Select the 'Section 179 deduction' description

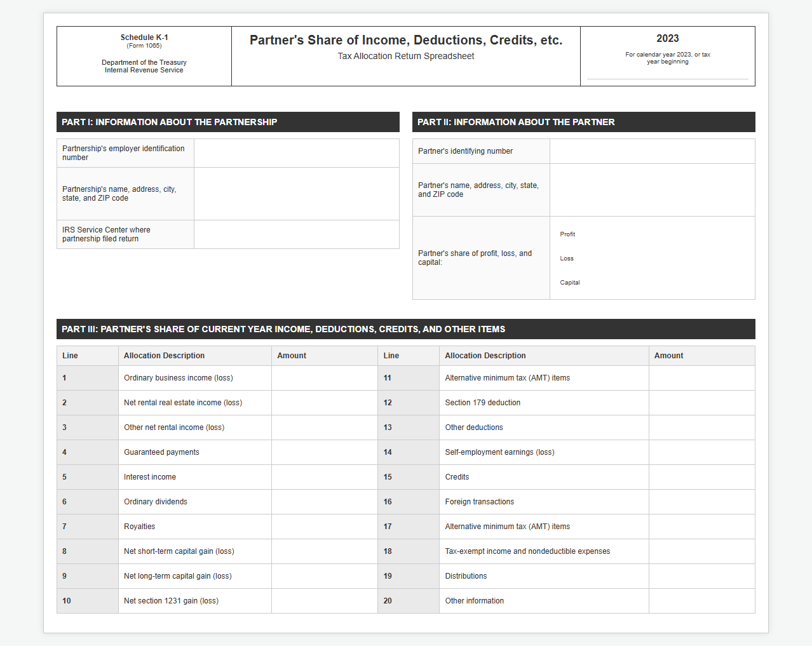pos(483,403)
